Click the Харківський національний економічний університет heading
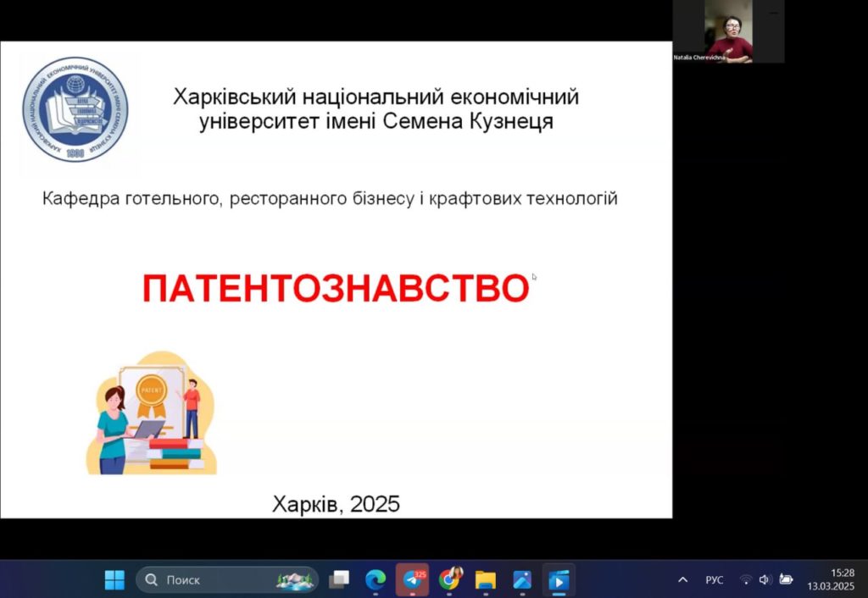 tap(376, 109)
